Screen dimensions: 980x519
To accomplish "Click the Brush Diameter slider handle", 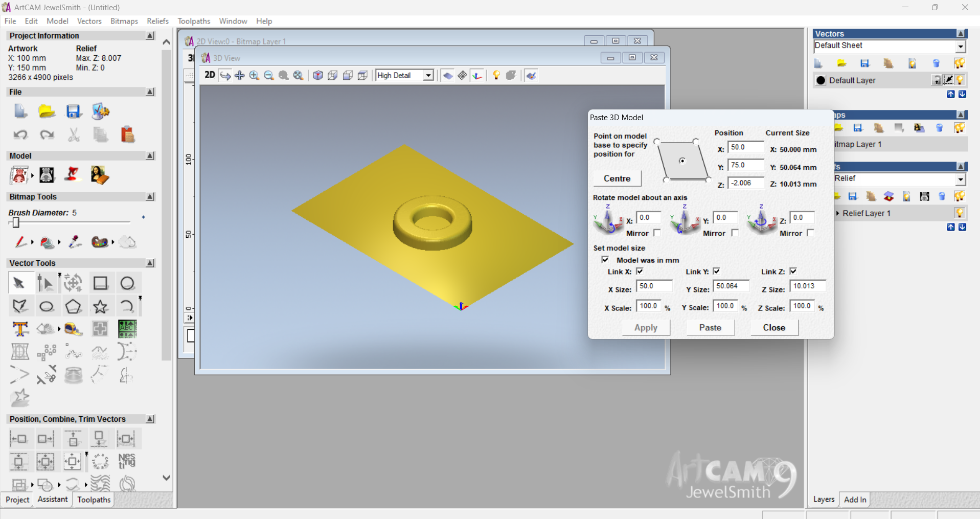I will click(16, 222).
